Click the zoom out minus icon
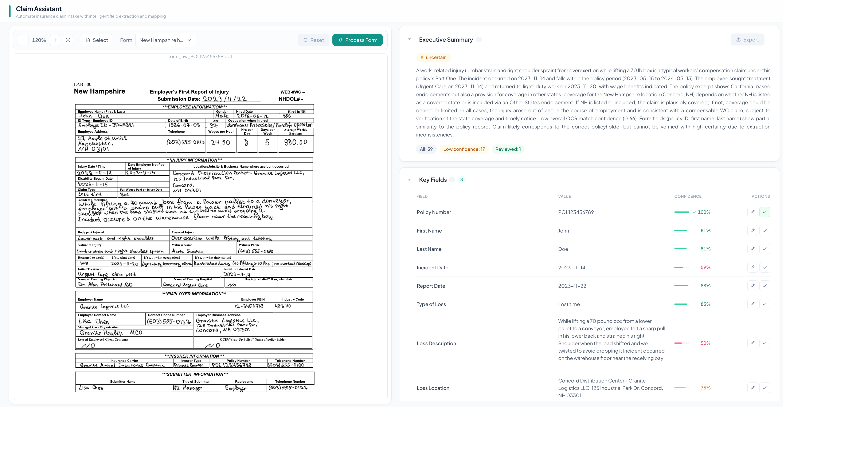 tap(23, 40)
